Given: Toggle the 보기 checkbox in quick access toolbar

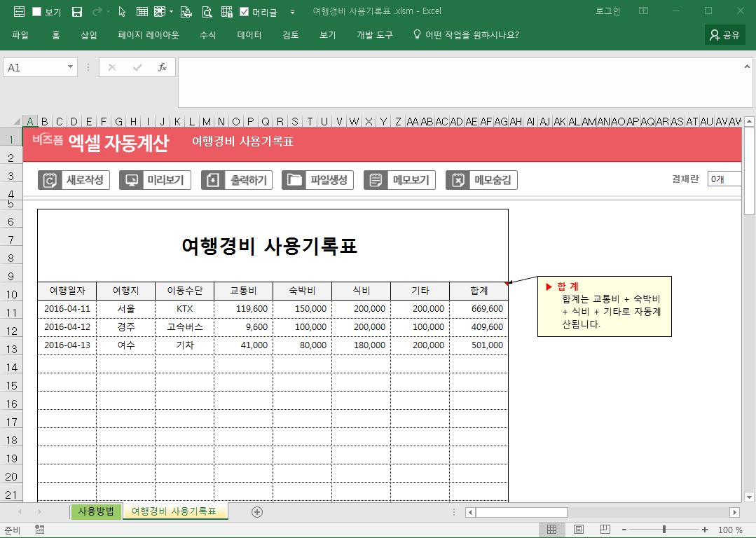Looking at the screenshot, I should pyautogui.click(x=37, y=12).
